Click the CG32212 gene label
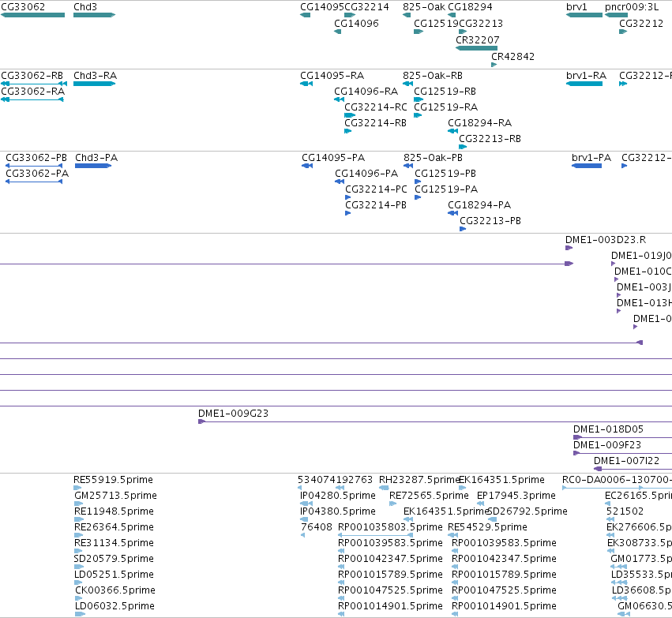Image resolution: width=672 pixels, height=618 pixels. tap(641, 24)
